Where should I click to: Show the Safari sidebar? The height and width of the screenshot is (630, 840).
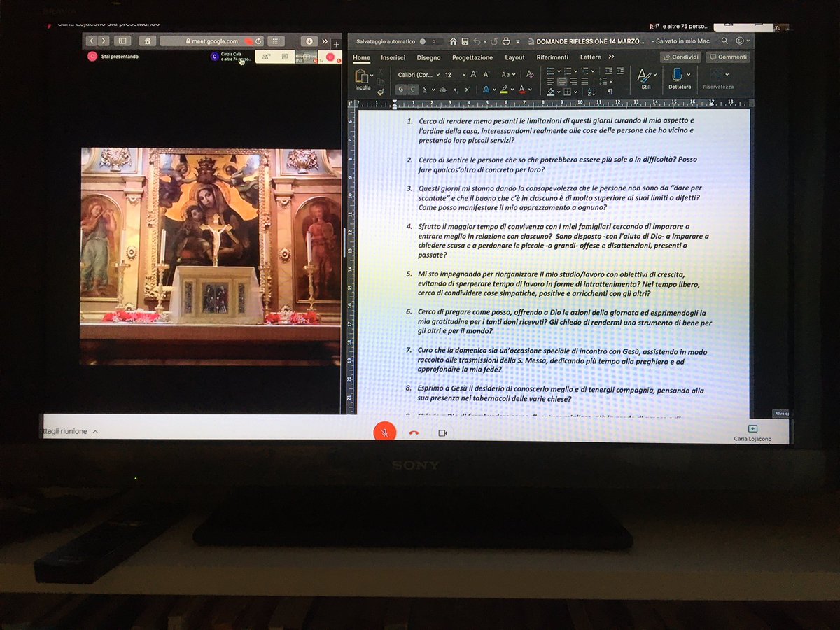[x=122, y=41]
